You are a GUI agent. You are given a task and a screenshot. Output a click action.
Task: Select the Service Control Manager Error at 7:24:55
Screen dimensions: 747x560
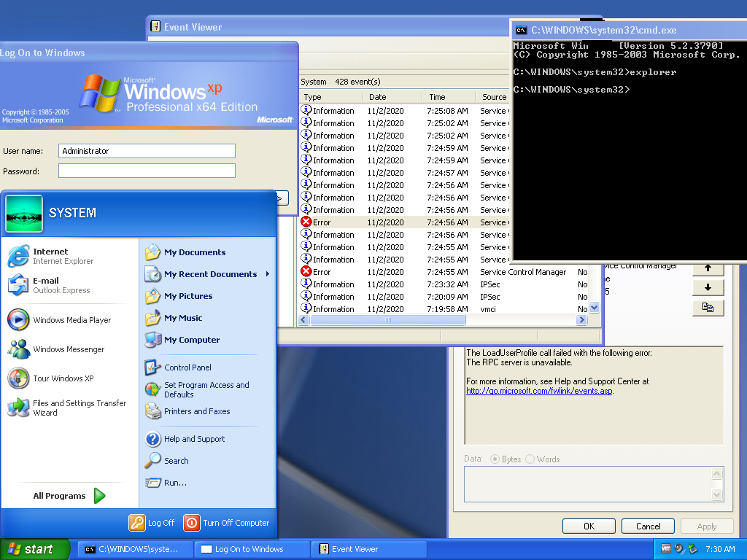coord(444,272)
